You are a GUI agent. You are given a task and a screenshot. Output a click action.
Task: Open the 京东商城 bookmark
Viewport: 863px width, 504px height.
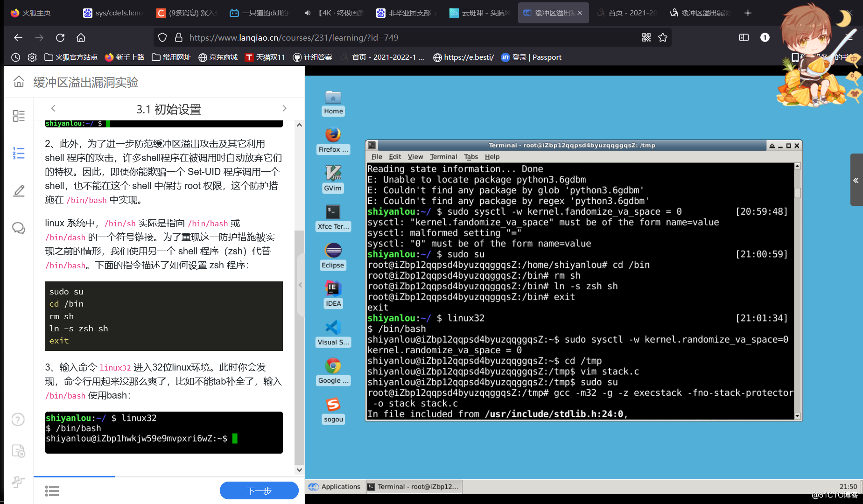tap(218, 57)
